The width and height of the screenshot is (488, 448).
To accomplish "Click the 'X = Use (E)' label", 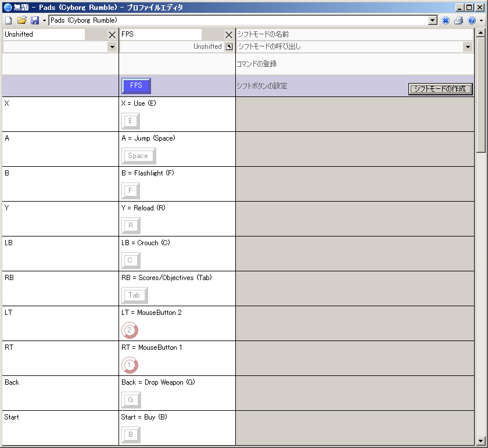I will click(x=138, y=103).
